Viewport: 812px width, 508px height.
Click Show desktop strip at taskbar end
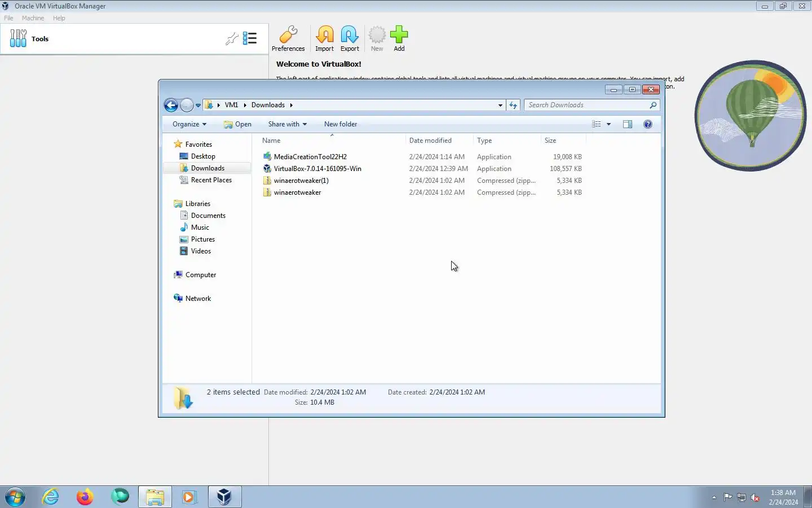pyautogui.click(x=807, y=497)
